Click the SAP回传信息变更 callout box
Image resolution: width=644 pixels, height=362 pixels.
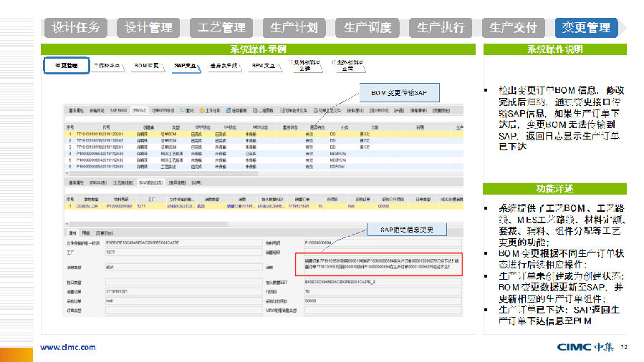pos(408,230)
